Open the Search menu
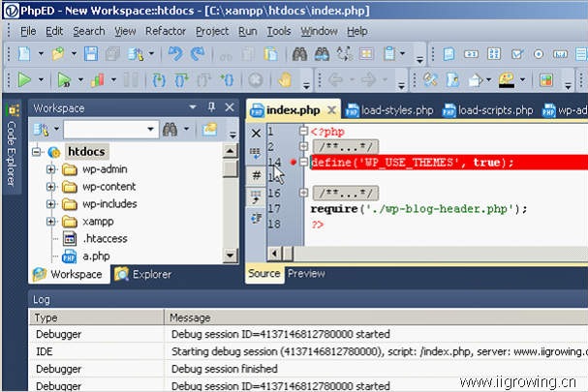This screenshot has width=588, height=392. point(89,31)
